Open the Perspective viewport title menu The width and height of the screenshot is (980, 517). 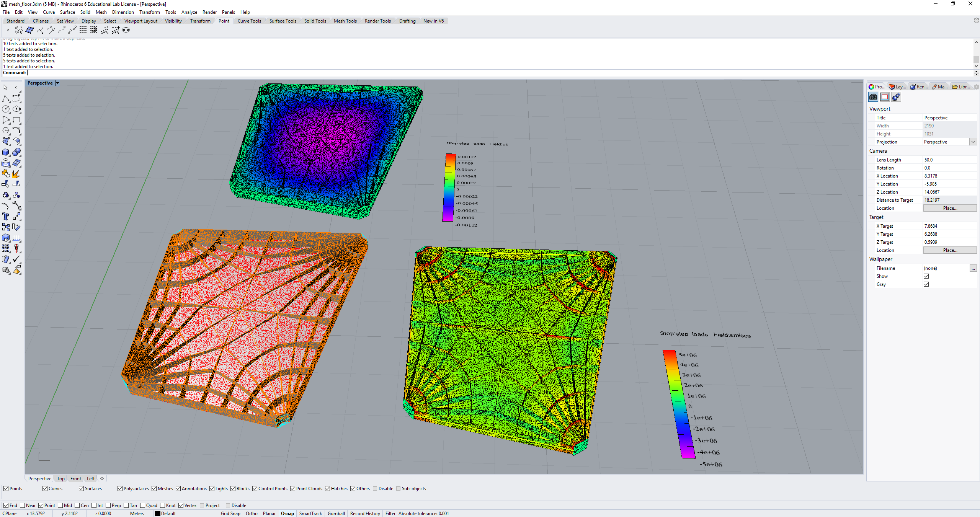click(x=57, y=83)
